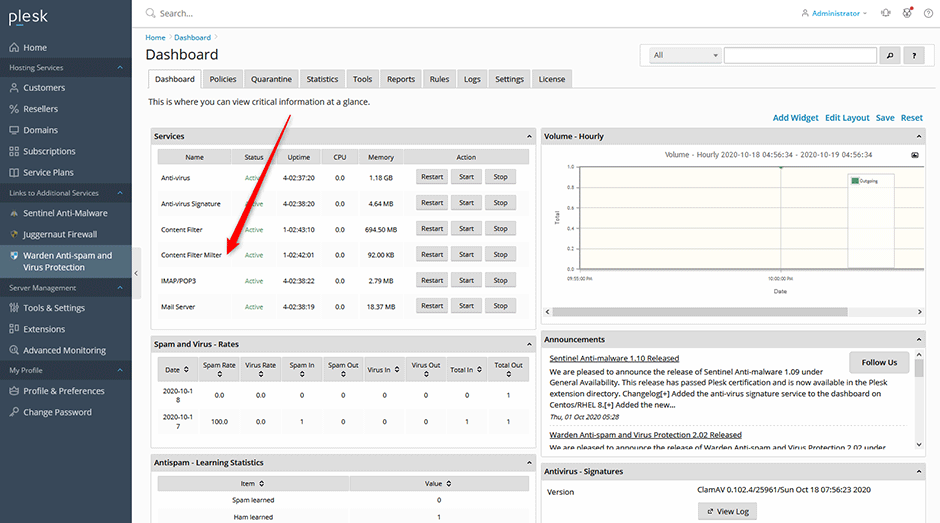Collapse the Hosting Services section
This screenshot has height=523, width=940.
pyautogui.click(x=121, y=68)
